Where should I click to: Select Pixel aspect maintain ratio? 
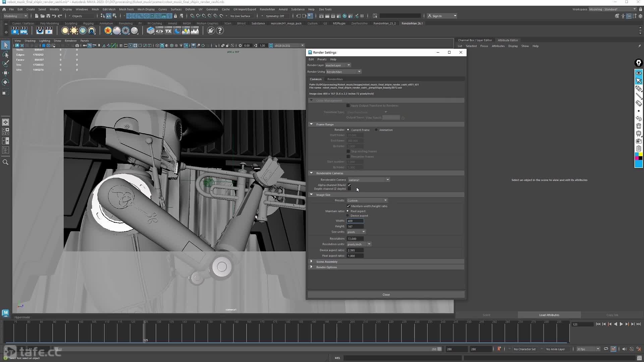click(348, 211)
